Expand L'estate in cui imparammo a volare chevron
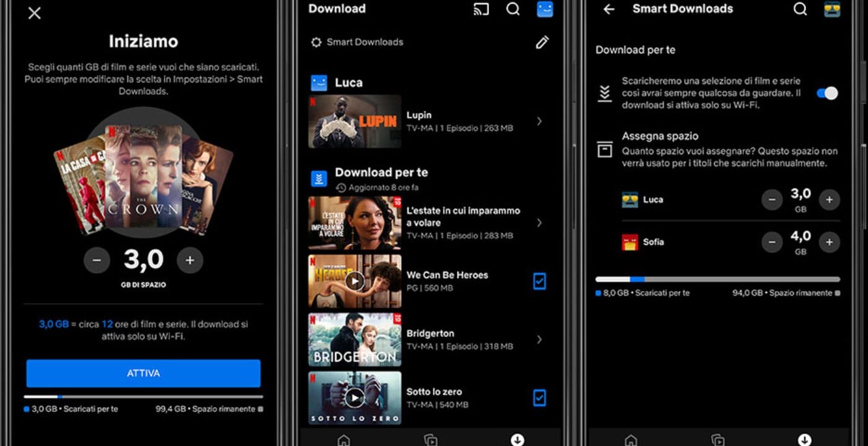The width and height of the screenshot is (868, 446). click(x=539, y=222)
